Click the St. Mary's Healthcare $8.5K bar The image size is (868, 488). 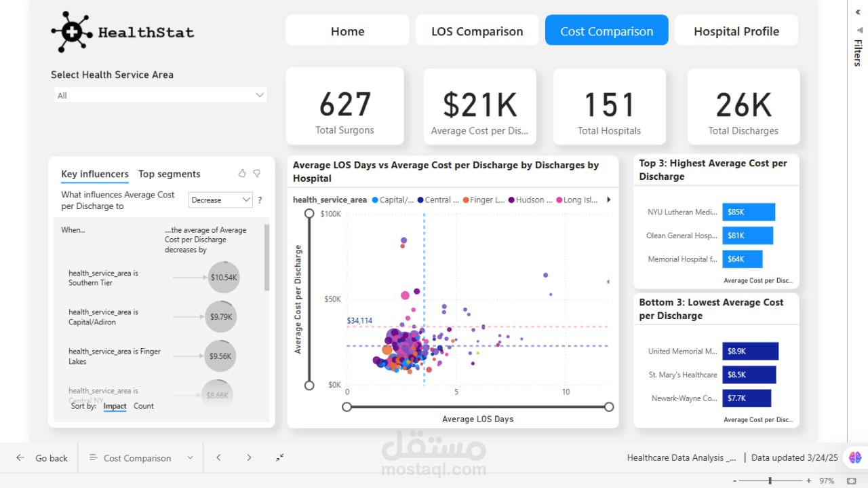pos(749,375)
